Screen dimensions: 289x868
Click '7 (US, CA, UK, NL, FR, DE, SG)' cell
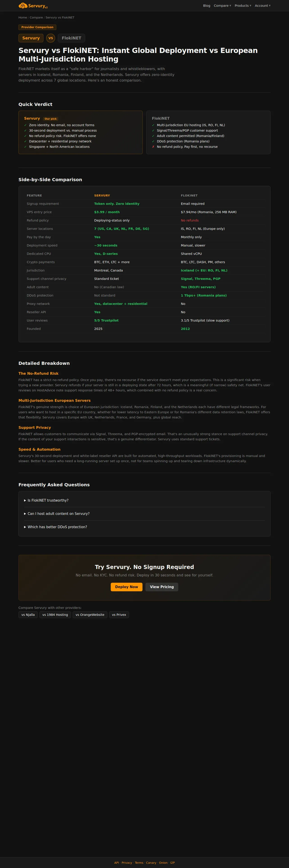point(122,229)
